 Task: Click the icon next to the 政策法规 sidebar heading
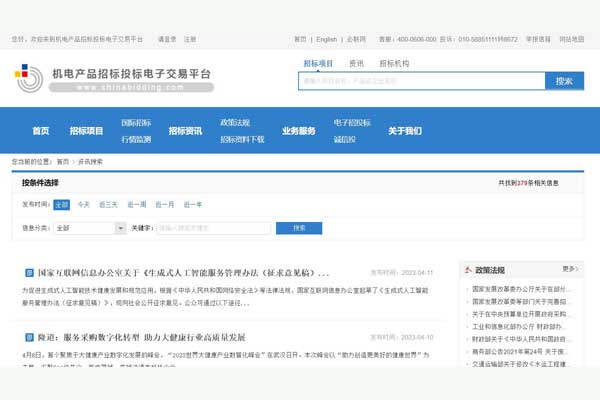pos(468,270)
